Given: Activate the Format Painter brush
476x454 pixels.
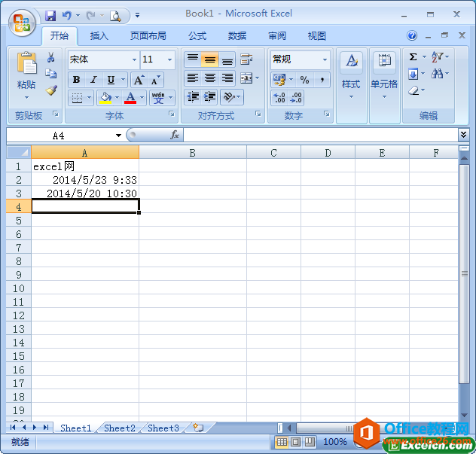Looking at the screenshot, I should [51, 90].
